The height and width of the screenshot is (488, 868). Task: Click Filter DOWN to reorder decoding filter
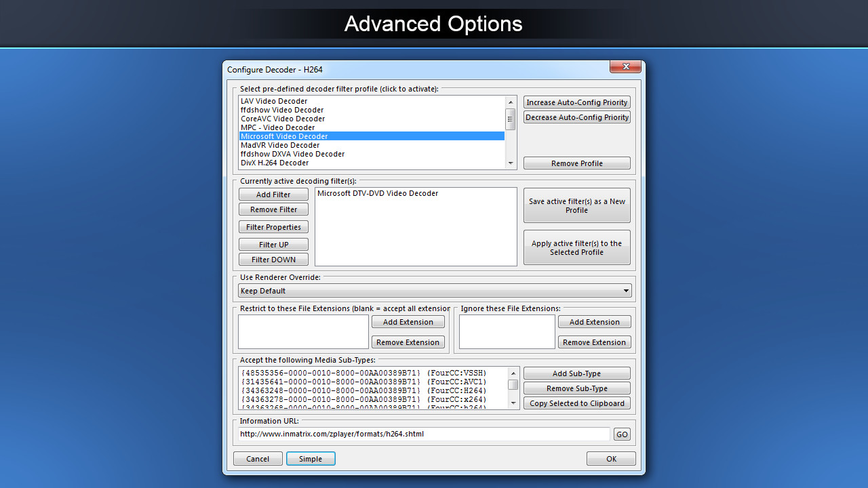pos(273,259)
